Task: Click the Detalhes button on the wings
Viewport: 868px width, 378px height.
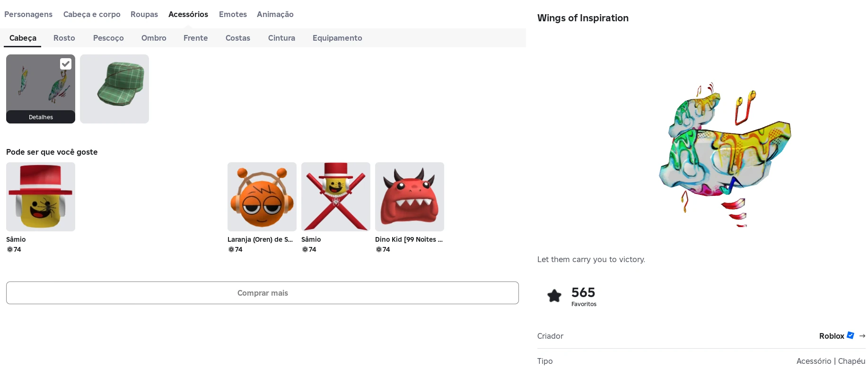Action: tap(40, 117)
